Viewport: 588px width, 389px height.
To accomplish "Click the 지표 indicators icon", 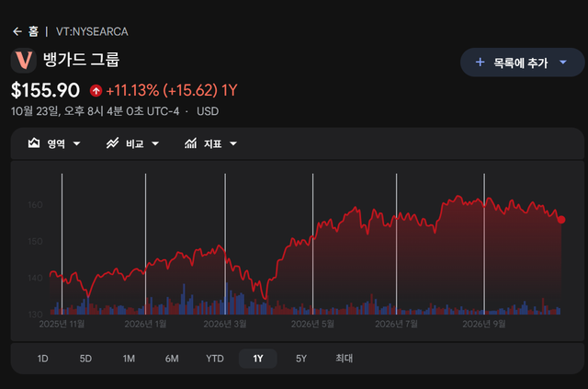I will tap(190, 143).
